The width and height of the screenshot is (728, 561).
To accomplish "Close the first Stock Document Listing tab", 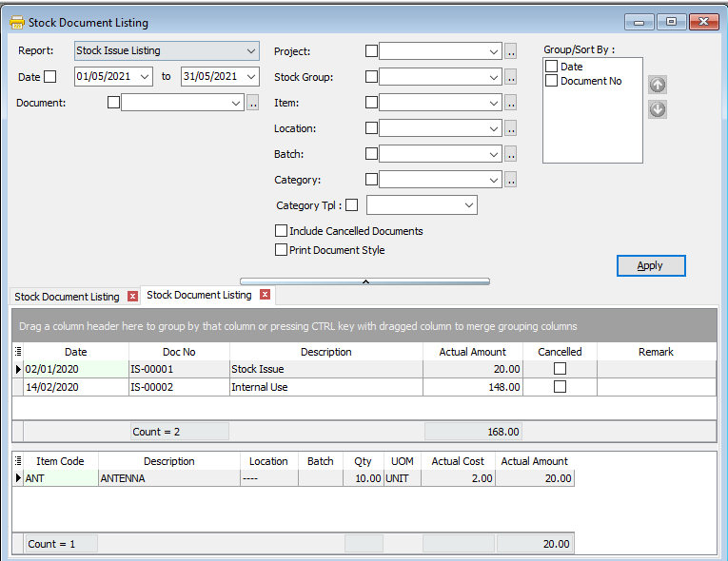I will point(132,297).
